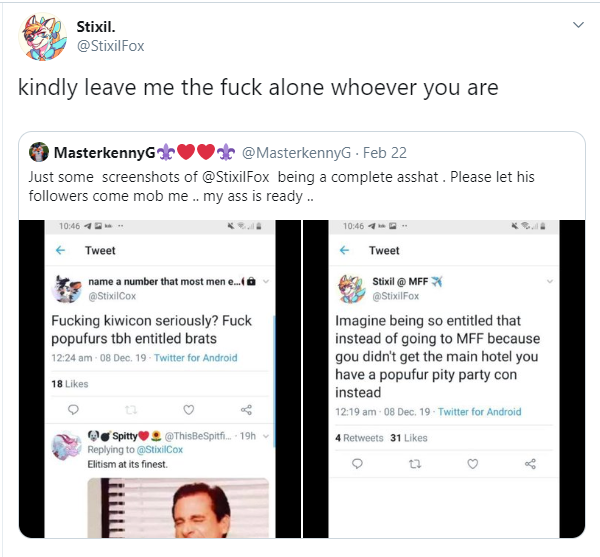Click the laughing man GIF thumbnail
The image size is (600, 557).
[x=178, y=508]
